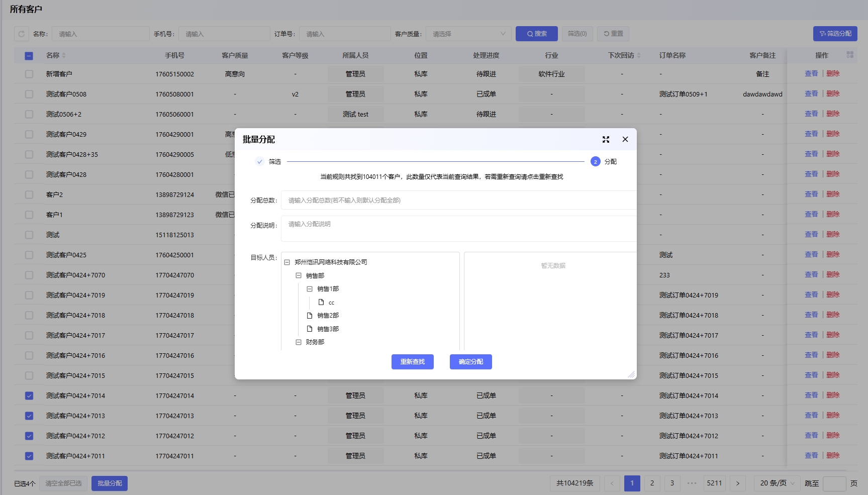Select the cc person file icon
Viewport: 868px width, 495px height.
[x=321, y=303]
